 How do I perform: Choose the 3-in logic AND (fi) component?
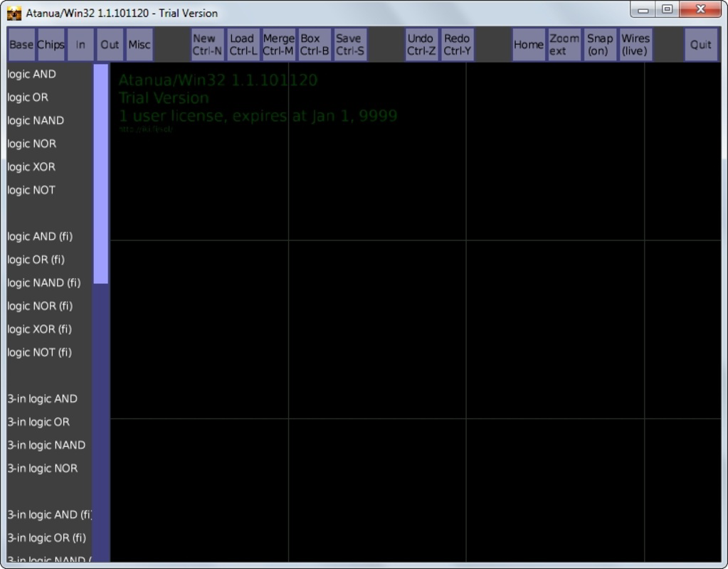(49, 515)
